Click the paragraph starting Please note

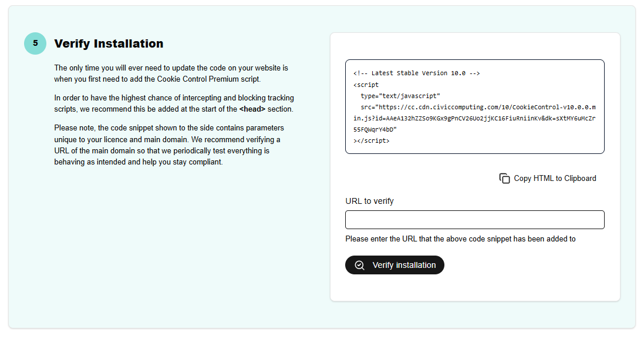tap(169, 145)
